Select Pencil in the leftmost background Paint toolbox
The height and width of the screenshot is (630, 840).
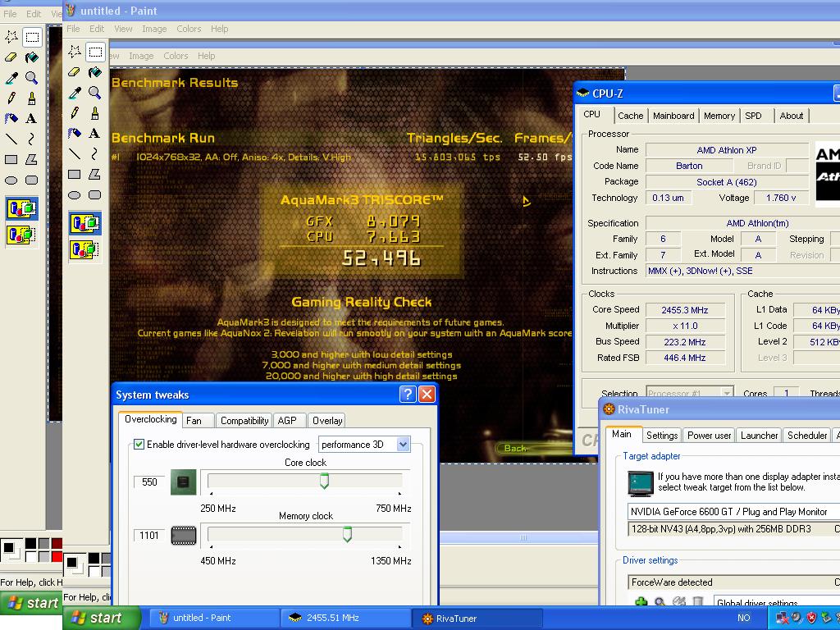11,98
